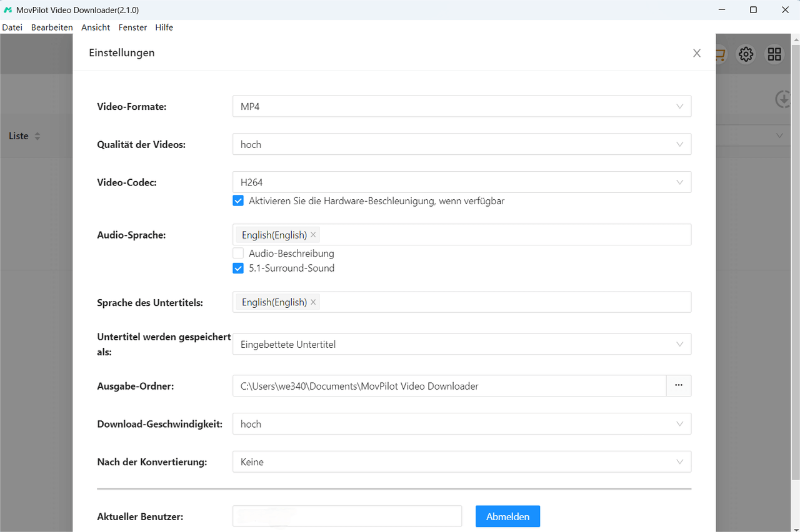Open the Ansicht menu

tap(96, 27)
